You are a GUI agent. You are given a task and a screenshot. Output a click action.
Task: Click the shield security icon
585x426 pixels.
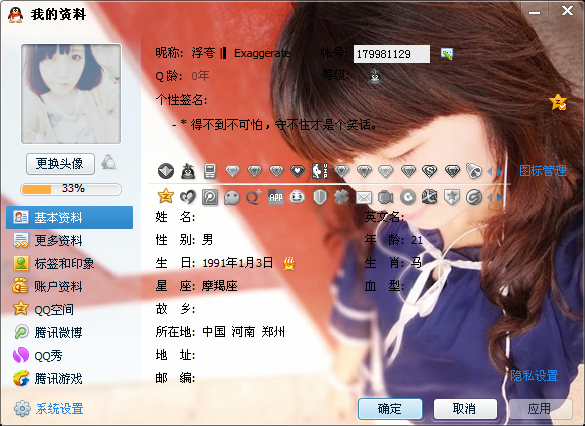320,197
